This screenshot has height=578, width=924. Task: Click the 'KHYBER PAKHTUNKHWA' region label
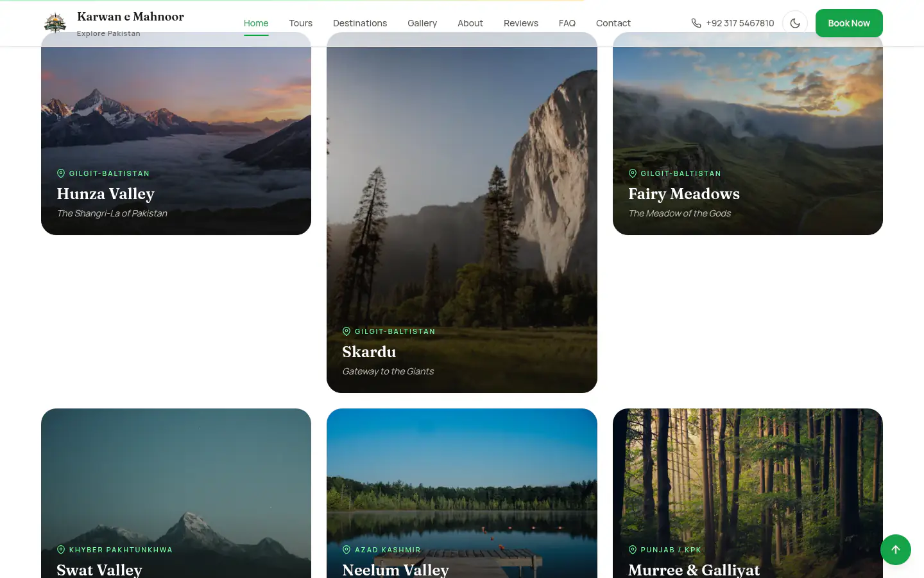click(x=121, y=550)
